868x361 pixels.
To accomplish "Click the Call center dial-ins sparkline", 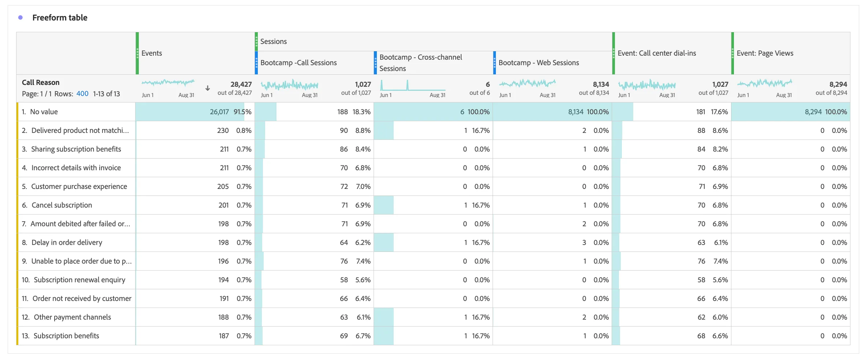I will point(647,85).
